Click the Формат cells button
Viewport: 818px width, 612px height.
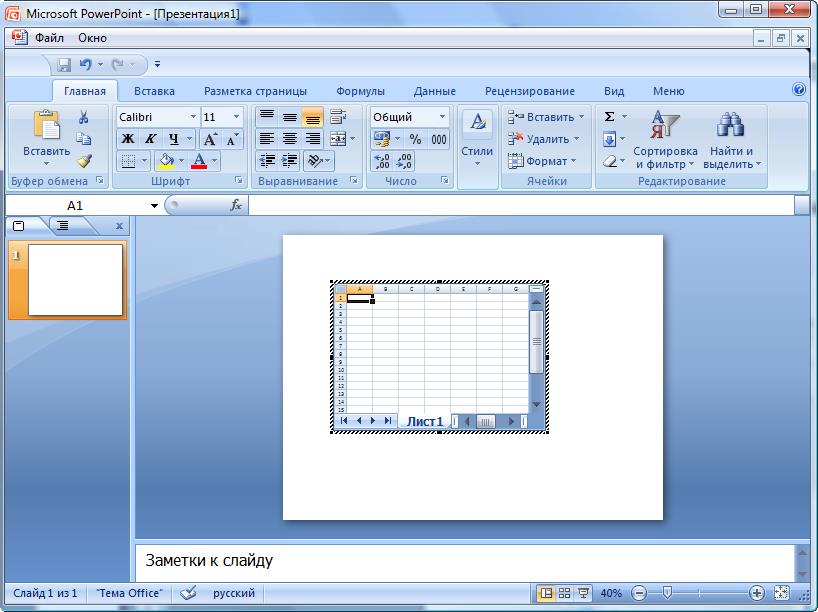[542, 161]
